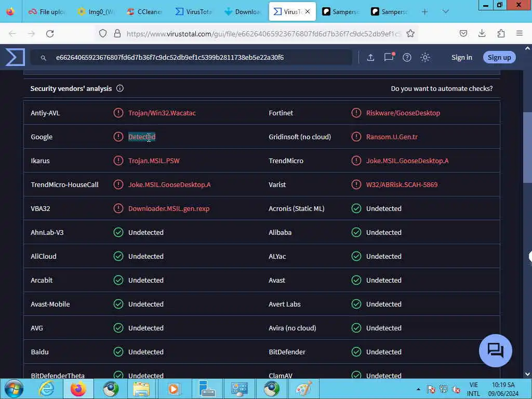Open the help question mark icon
Screen dimensions: 532x399
tap(407, 57)
